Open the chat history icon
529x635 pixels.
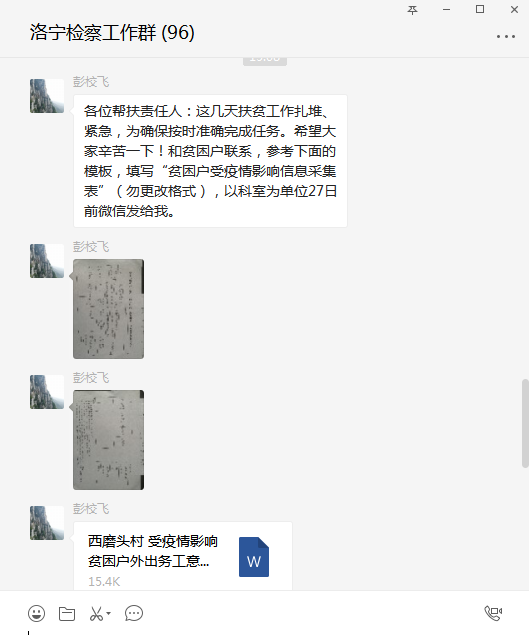[x=134, y=614]
